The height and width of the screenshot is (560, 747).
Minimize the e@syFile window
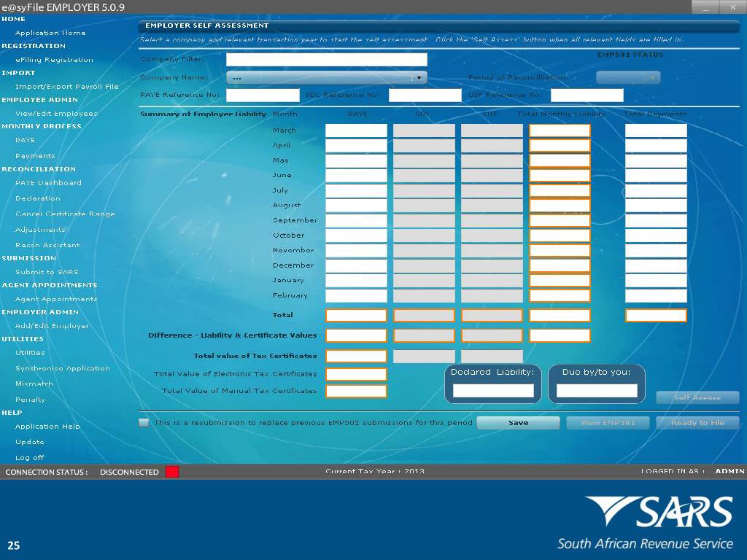point(707,7)
